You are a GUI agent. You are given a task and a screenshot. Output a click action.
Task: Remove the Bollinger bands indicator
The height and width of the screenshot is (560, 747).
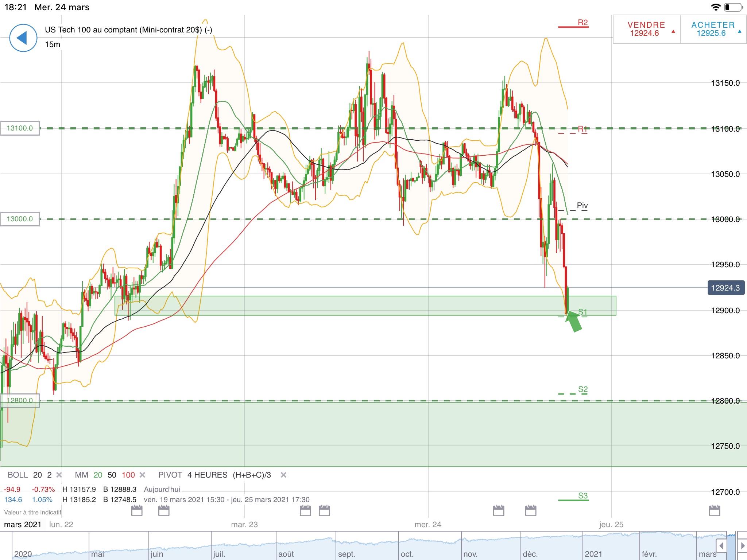pyautogui.click(x=59, y=475)
